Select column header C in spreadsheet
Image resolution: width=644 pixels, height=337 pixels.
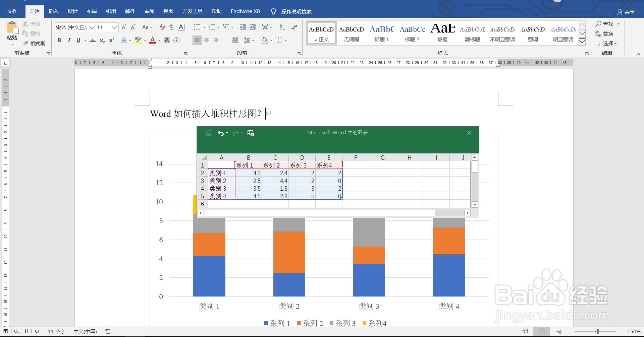tap(275, 157)
